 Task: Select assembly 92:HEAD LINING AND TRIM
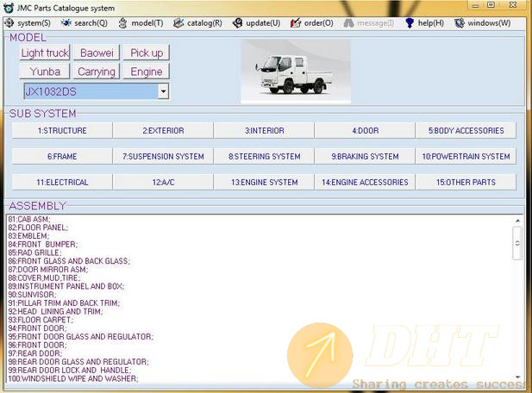(55, 311)
